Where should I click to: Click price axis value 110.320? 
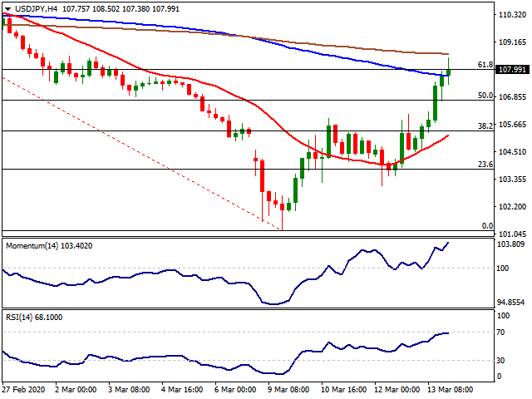tap(512, 15)
